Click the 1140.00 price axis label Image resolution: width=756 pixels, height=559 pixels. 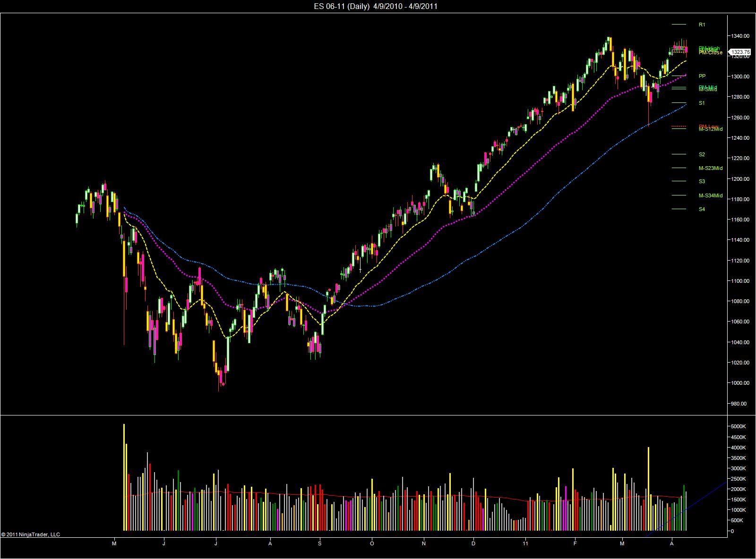(740, 240)
